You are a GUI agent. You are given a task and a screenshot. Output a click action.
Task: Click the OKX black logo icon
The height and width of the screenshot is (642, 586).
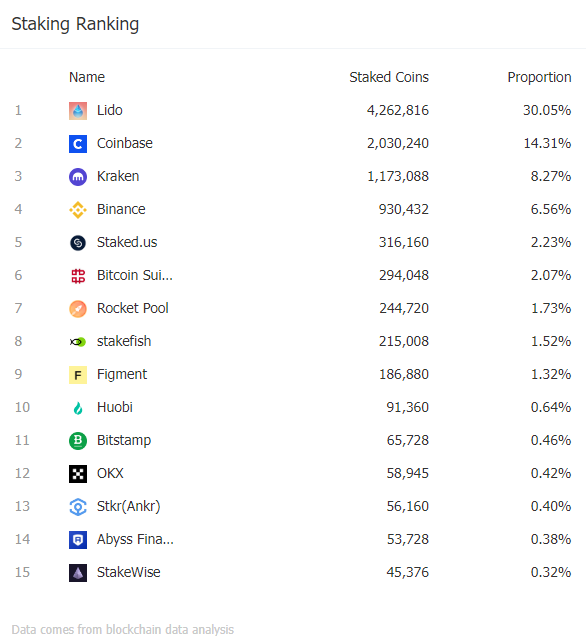[x=78, y=474]
